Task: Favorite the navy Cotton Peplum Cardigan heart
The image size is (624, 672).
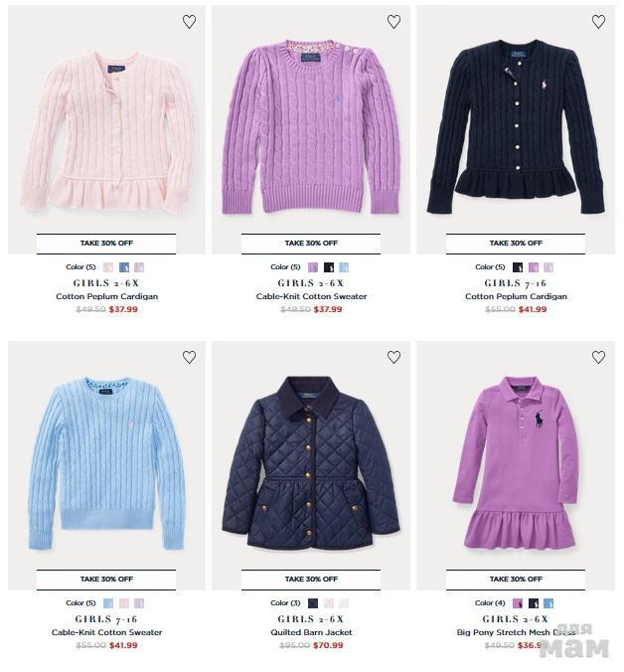Action: click(598, 22)
